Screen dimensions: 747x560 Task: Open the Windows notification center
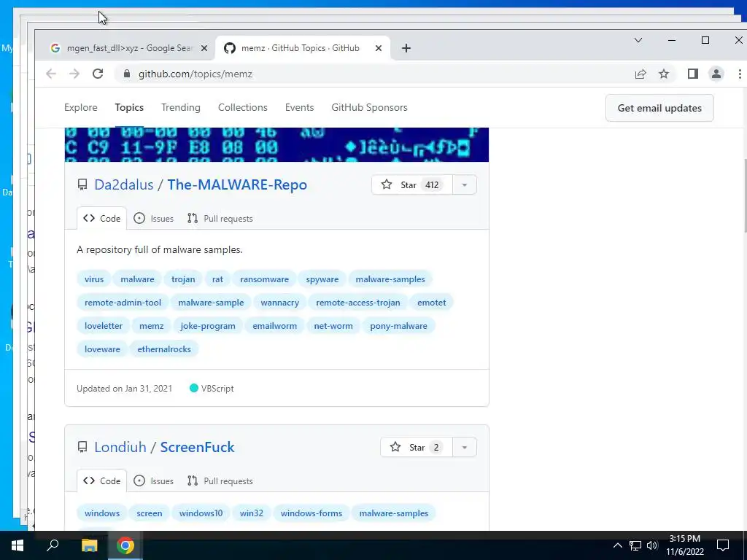(x=723, y=545)
